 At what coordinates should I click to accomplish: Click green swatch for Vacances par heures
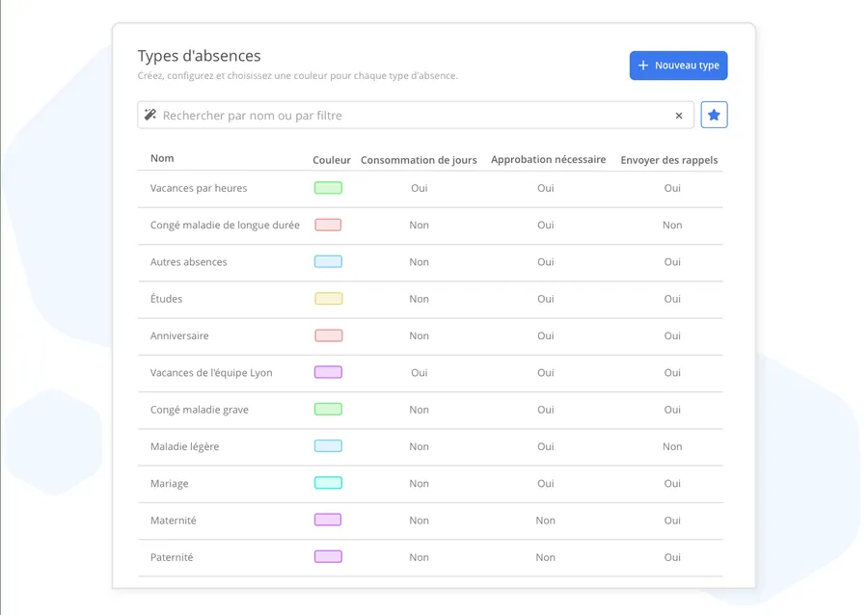pos(328,188)
